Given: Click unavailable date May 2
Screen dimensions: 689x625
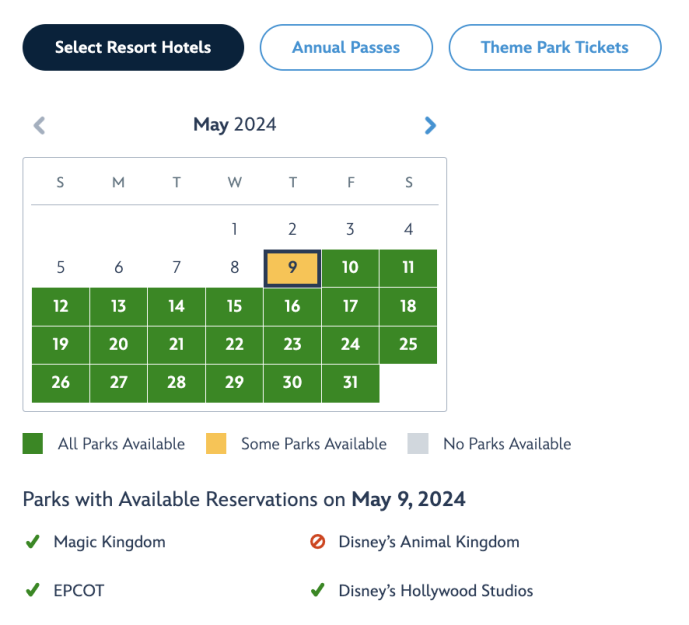Looking at the screenshot, I should [x=292, y=229].
